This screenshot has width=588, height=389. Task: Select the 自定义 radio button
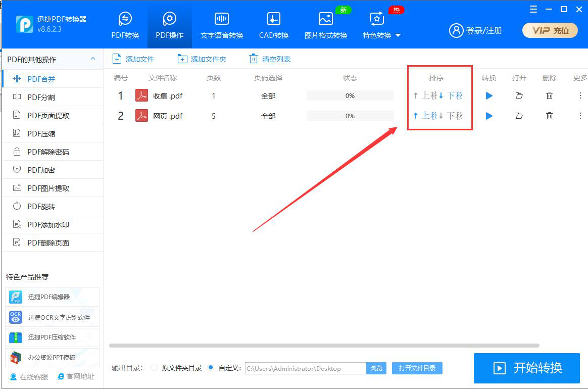click(x=211, y=368)
